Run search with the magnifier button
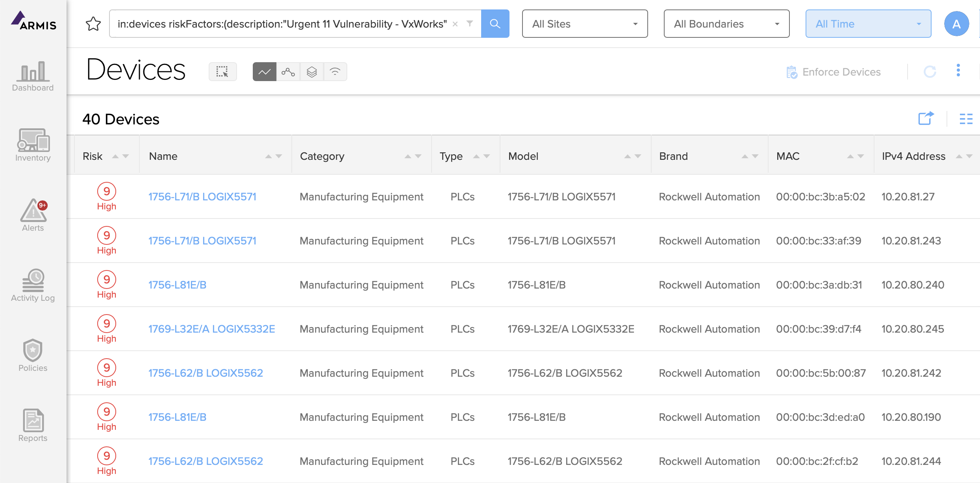The image size is (980, 483). [x=495, y=24]
